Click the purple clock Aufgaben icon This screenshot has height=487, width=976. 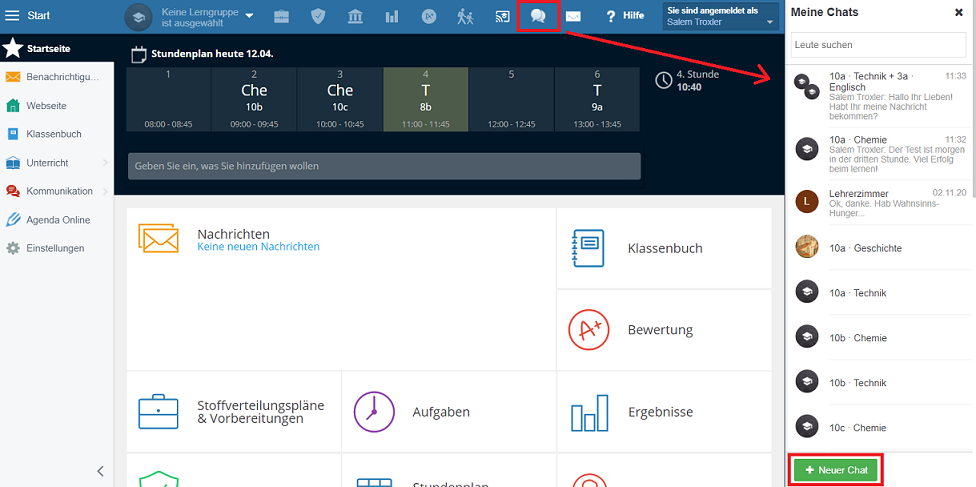374,412
